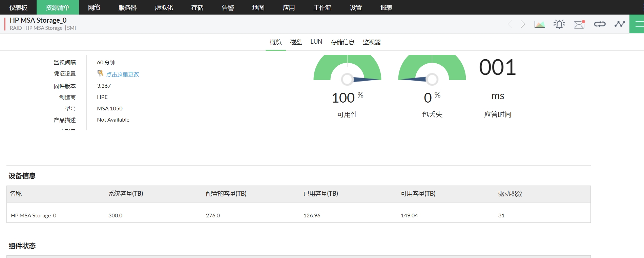The image size is (644, 258).
Task: Click the 点击这里更改 credential link
Action: click(123, 74)
